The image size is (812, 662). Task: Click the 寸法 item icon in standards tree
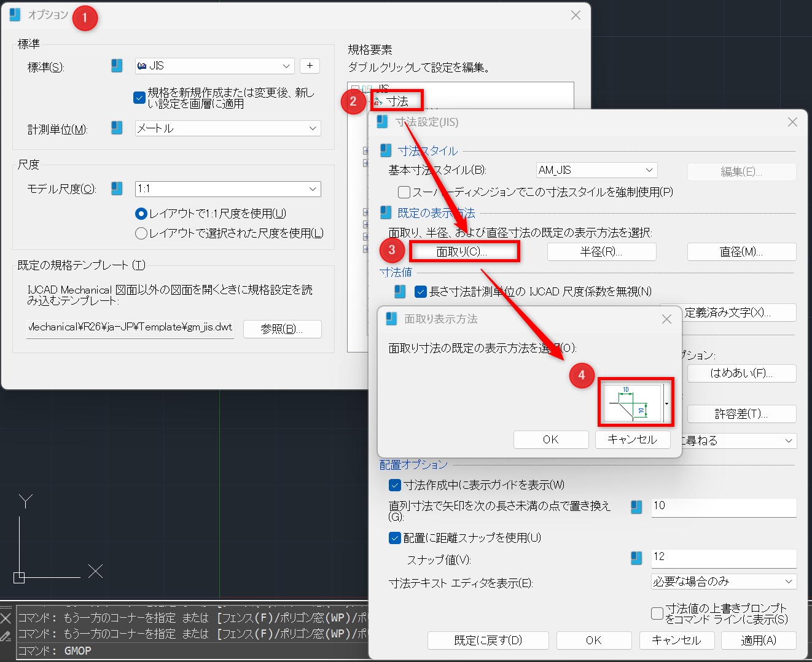pyautogui.click(x=378, y=101)
